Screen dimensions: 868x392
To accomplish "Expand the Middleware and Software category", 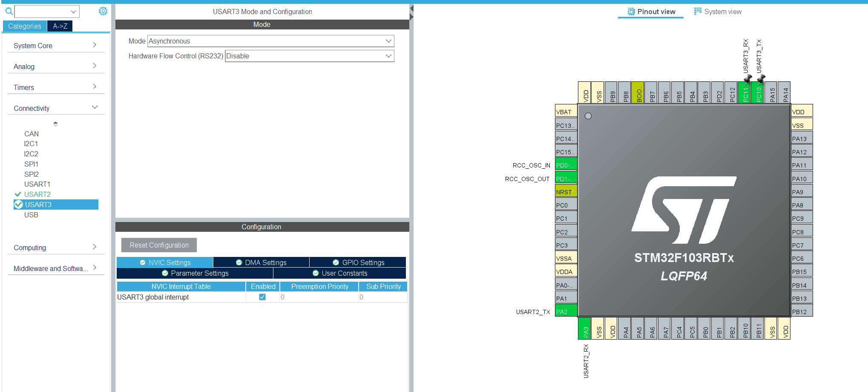I will 55,268.
